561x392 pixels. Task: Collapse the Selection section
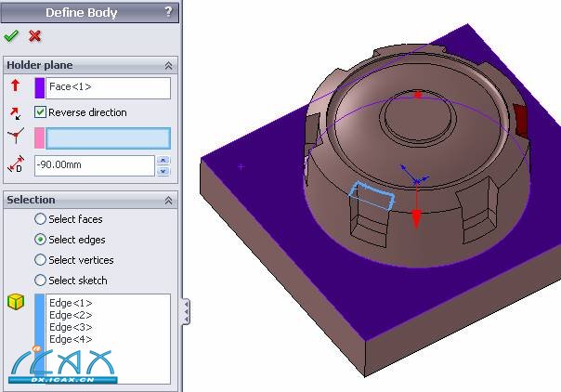(168, 201)
